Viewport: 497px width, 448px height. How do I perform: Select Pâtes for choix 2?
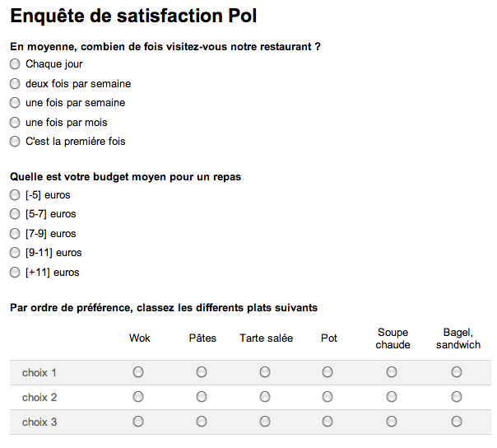[x=202, y=397]
